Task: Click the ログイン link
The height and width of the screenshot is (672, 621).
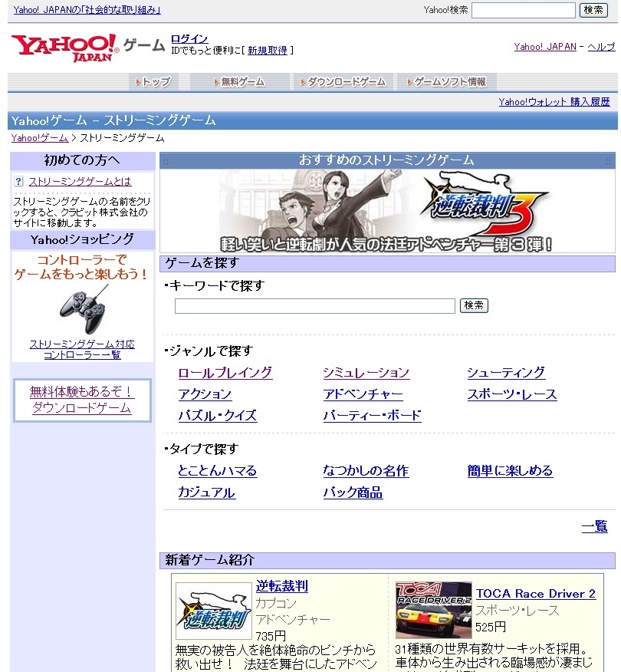Action: [189, 39]
